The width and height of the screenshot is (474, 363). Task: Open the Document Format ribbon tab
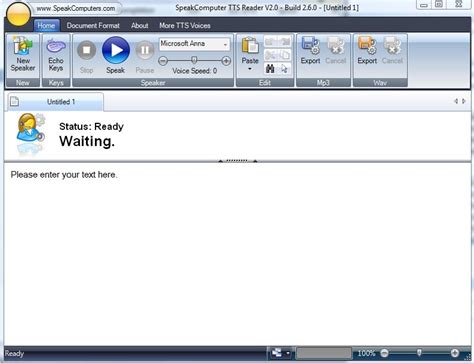click(93, 26)
